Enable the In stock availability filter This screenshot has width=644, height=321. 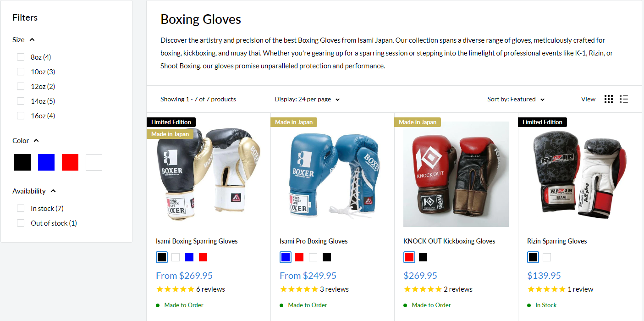point(21,208)
